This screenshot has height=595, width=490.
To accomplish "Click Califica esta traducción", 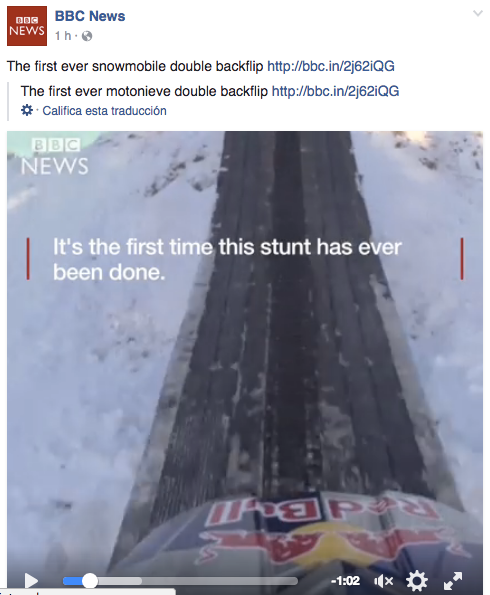I will click(104, 111).
